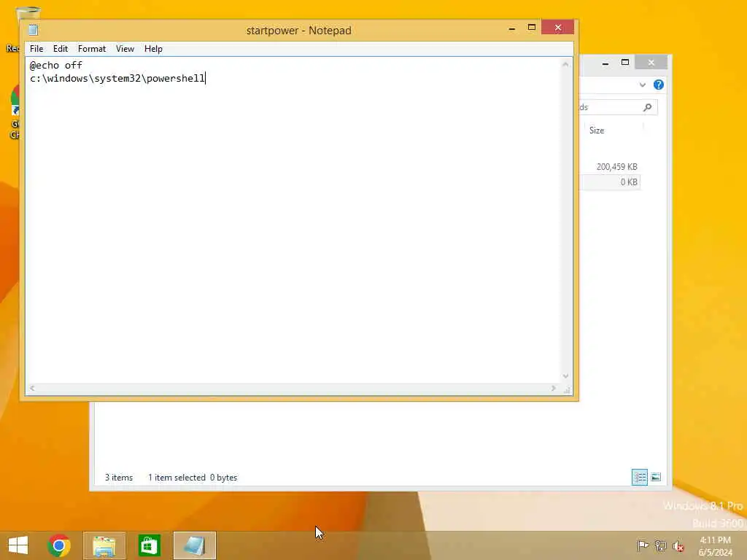Switch Explorer to details view icon
The width and height of the screenshot is (747, 560).
pyautogui.click(x=639, y=477)
